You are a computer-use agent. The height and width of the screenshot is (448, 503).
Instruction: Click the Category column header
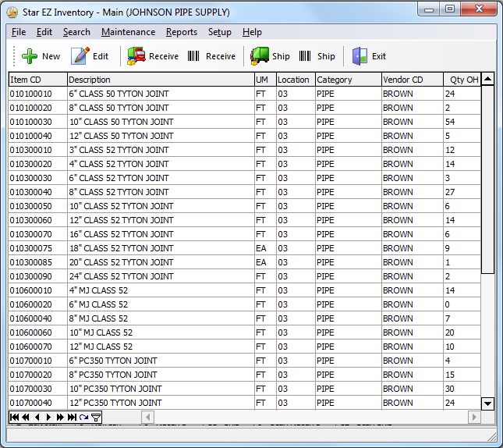(x=349, y=80)
